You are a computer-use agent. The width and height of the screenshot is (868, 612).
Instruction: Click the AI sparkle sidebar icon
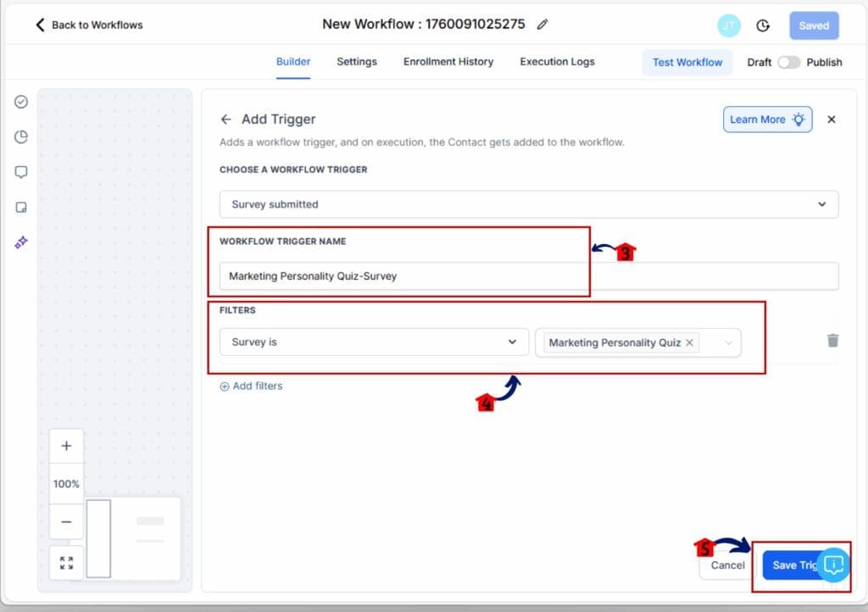(21, 242)
